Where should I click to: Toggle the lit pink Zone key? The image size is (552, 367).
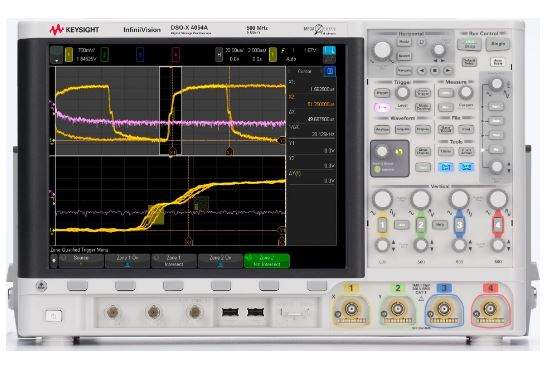click(x=382, y=107)
